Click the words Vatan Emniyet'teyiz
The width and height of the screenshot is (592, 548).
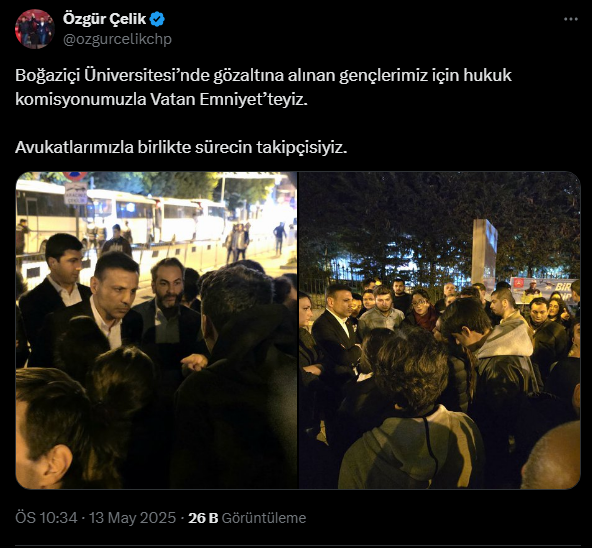coord(229,99)
